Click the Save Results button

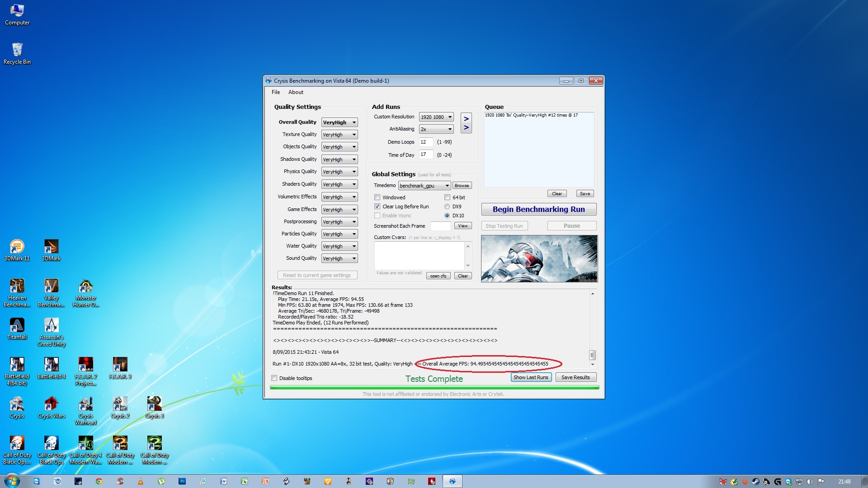(x=576, y=377)
